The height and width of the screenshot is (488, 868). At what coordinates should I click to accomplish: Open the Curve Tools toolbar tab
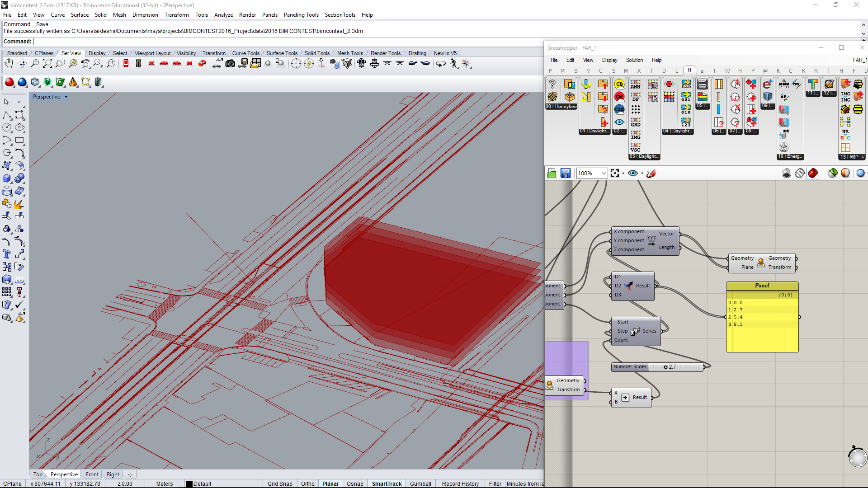point(245,53)
